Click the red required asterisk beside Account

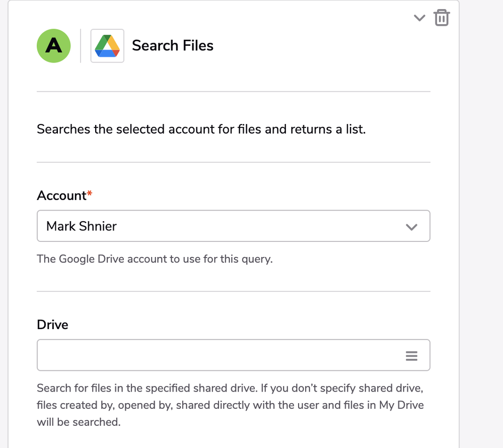(x=90, y=194)
